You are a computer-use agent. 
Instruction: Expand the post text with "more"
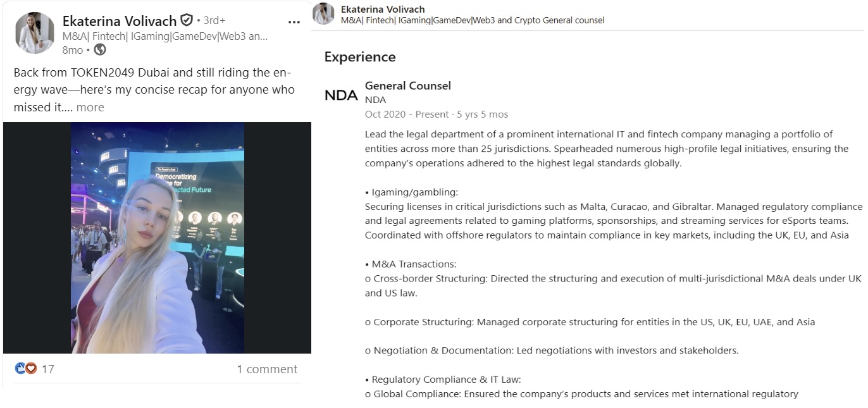coord(90,108)
